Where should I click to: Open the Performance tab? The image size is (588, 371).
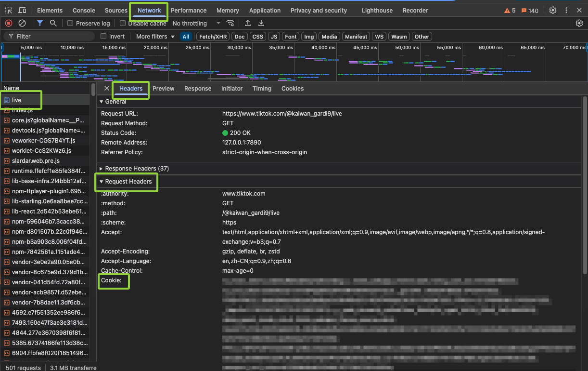189,11
